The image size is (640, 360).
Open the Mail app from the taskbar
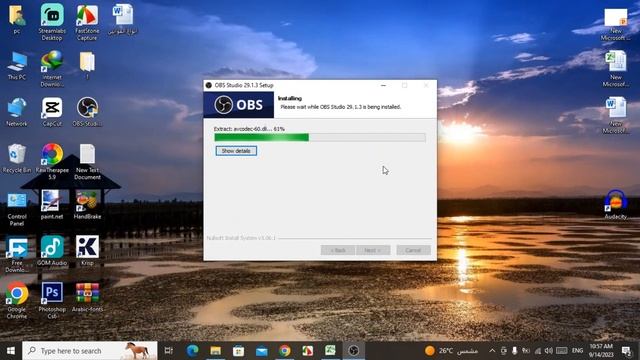click(262, 351)
